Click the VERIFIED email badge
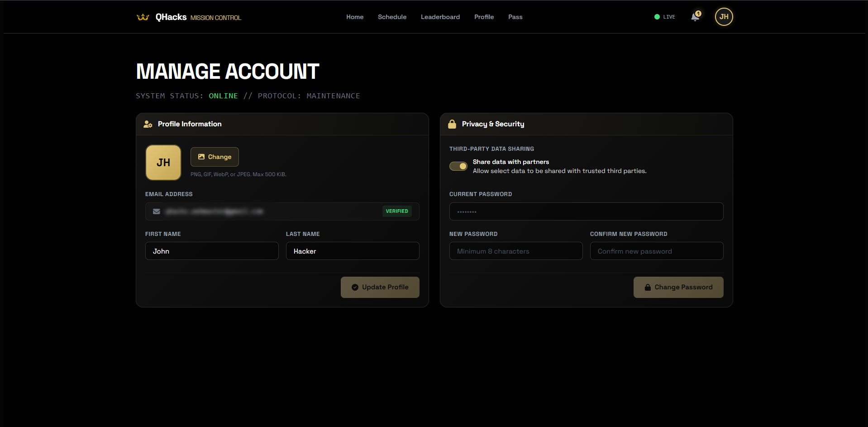 pyautogui.click(x=397, y=211)
